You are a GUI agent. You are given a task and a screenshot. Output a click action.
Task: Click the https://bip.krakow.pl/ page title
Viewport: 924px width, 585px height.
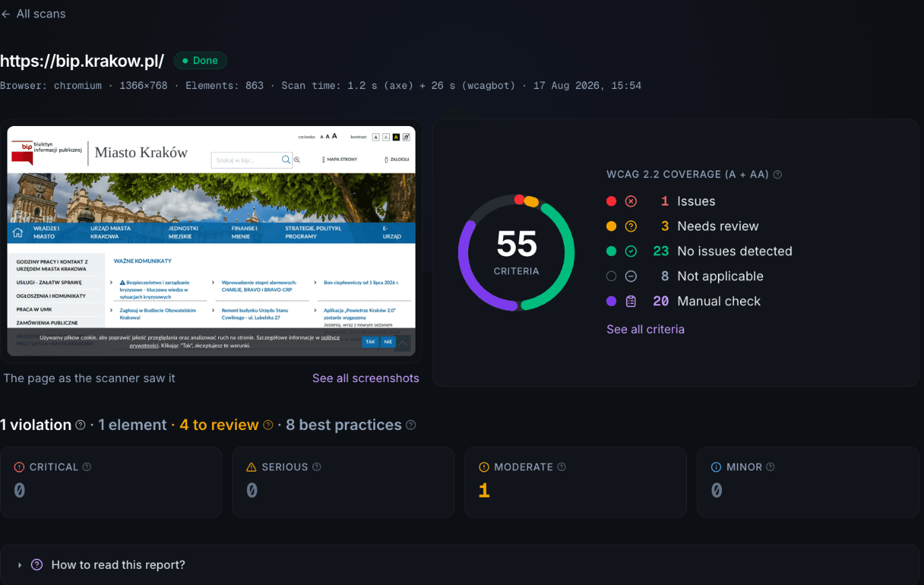point(82,61)
